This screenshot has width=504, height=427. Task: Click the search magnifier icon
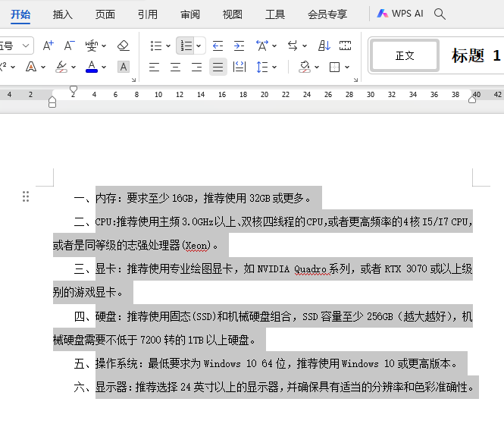[x=440, y=14]
